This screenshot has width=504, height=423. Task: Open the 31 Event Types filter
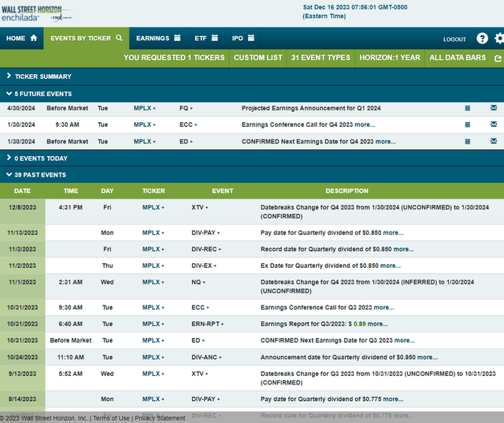[x=321, y=58]
